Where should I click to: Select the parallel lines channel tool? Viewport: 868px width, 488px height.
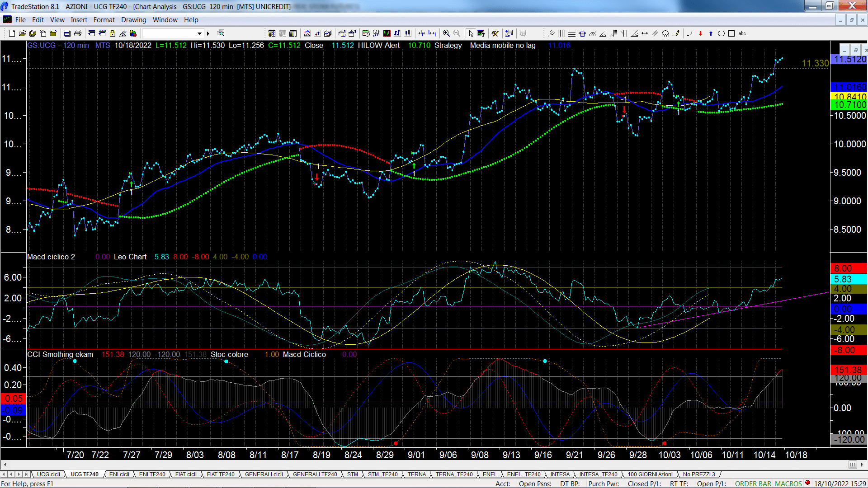click(655, 33)
